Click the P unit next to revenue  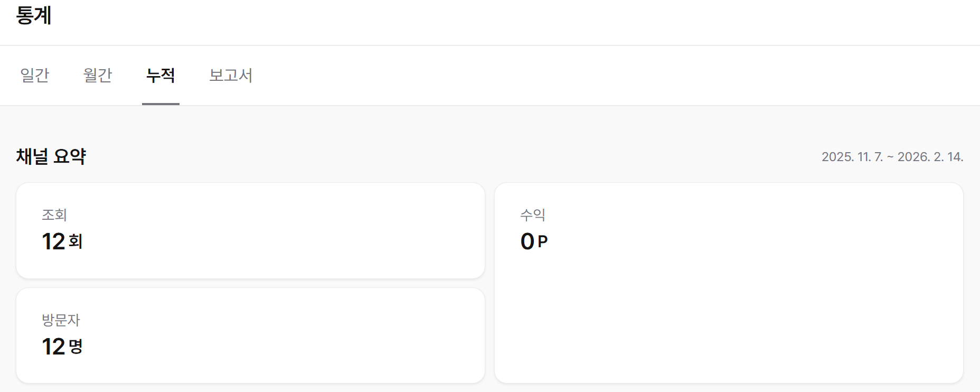click(543, 242)
